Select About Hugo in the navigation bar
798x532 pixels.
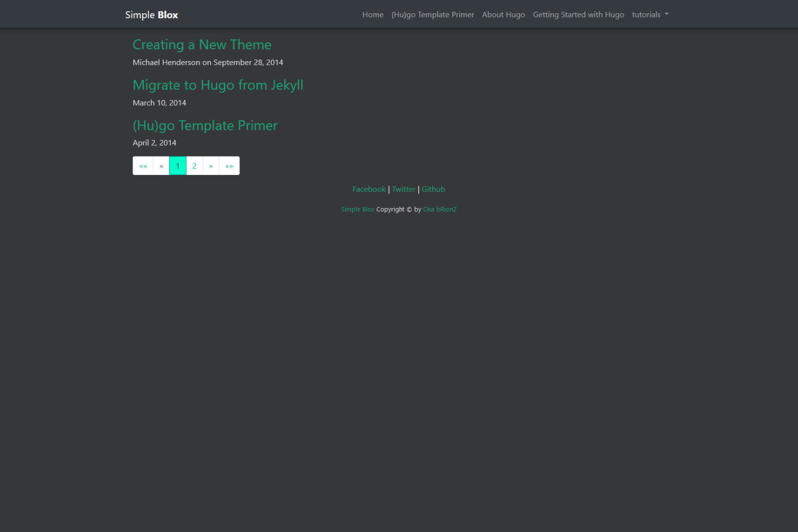503,15
